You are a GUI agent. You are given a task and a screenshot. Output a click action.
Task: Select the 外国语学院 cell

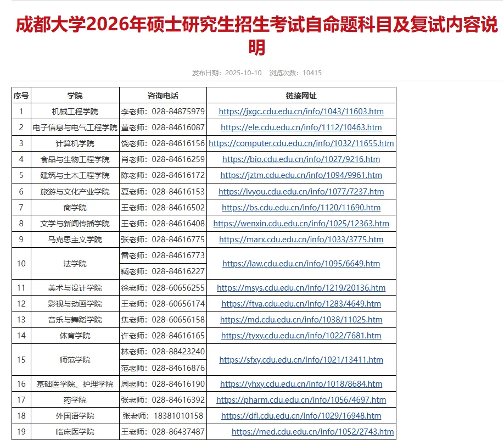pyautogui.click(x=75, y=416)
